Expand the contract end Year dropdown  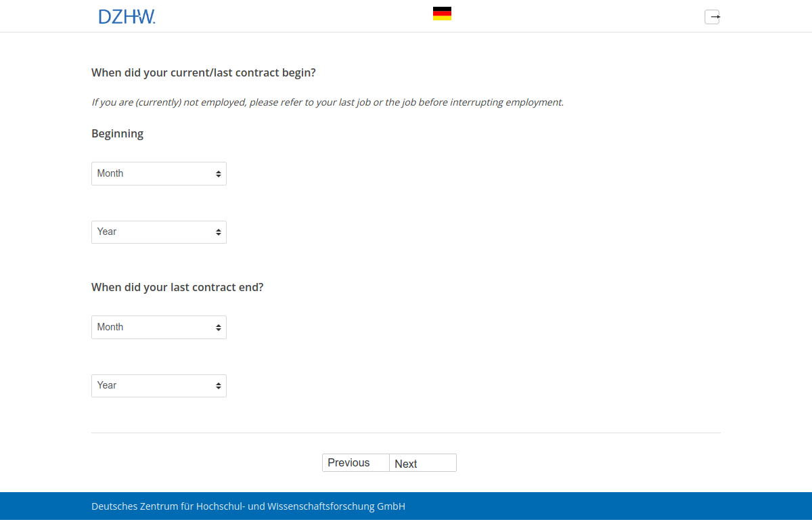(x=152, y=386)
